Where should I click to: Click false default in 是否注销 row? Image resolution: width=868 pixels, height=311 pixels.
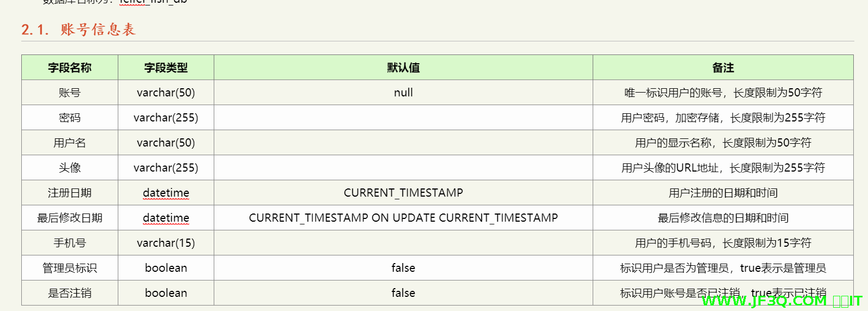[x=403, y=293]
